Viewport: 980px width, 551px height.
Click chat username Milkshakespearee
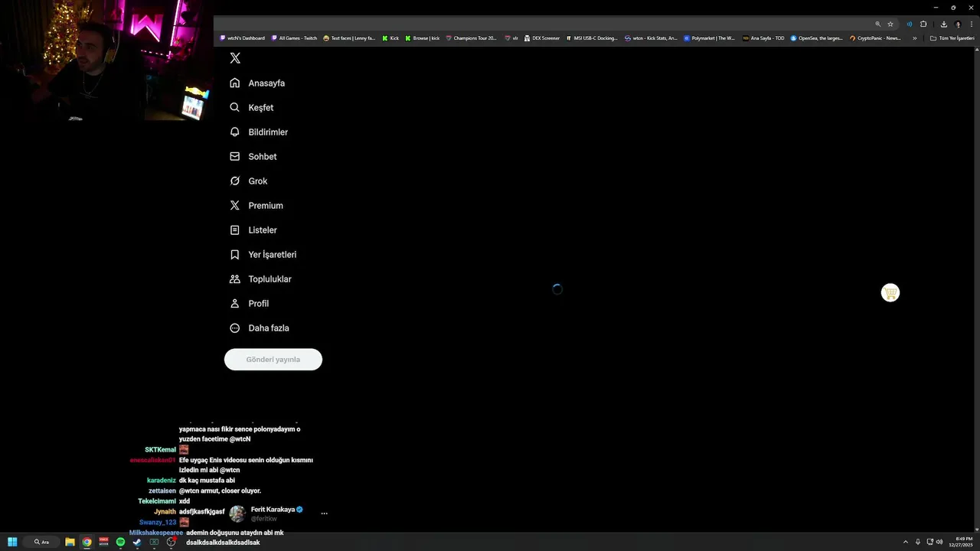(156, 533)
